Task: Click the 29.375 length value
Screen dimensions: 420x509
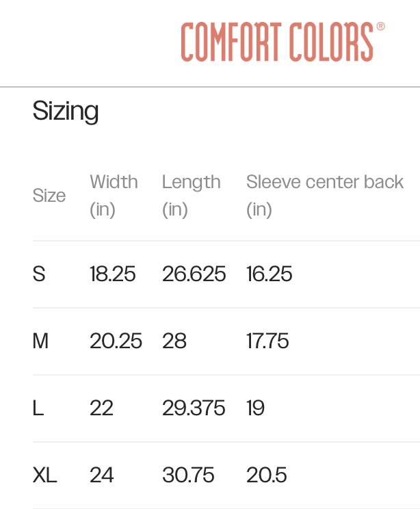Action: click(x=194, y=408)
